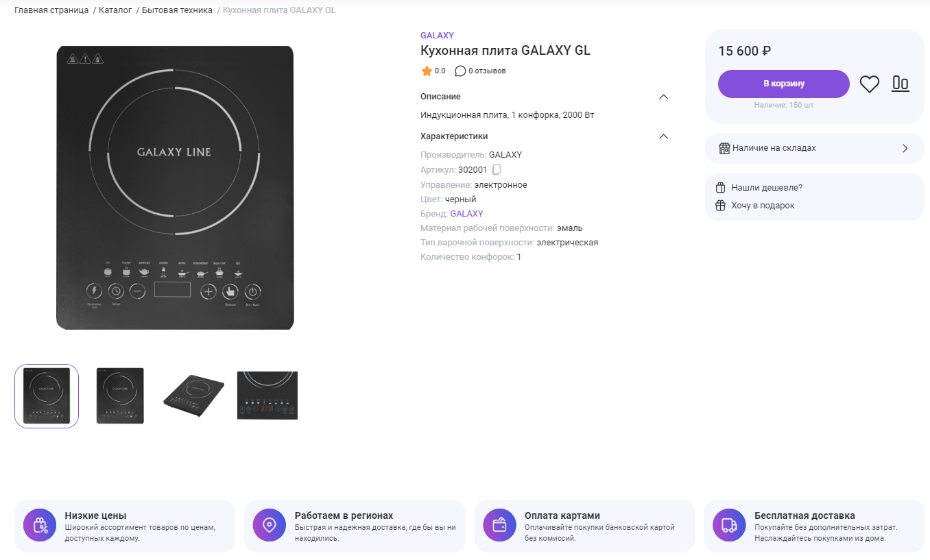
Task: Click Тип варочной поверхности: электрическая row
Action: [510, 243]
